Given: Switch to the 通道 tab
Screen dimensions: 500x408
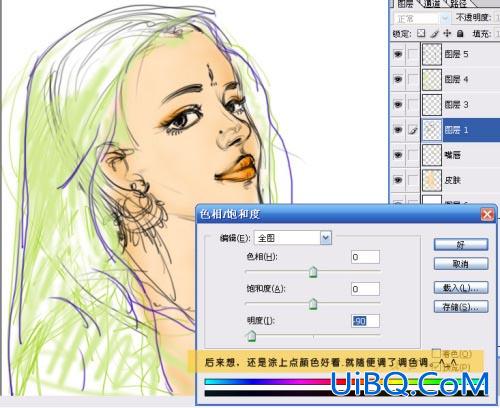Looking at the screenshot, I should point(432,4).
